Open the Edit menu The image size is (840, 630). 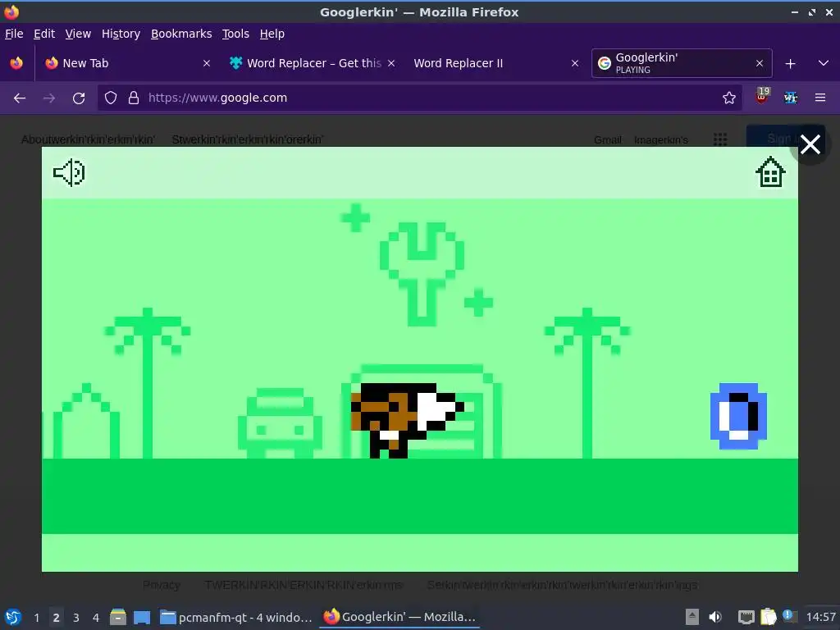point(44,34)
